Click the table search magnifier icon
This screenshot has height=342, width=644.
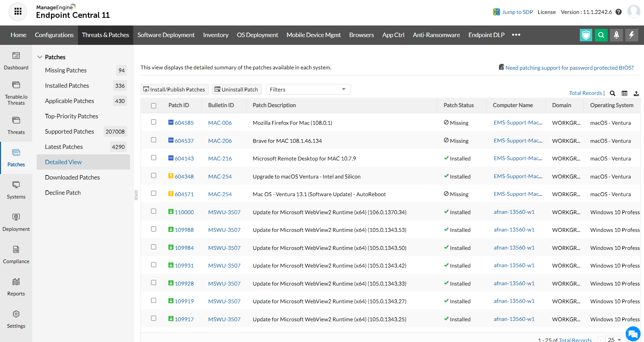click(612, 93)
